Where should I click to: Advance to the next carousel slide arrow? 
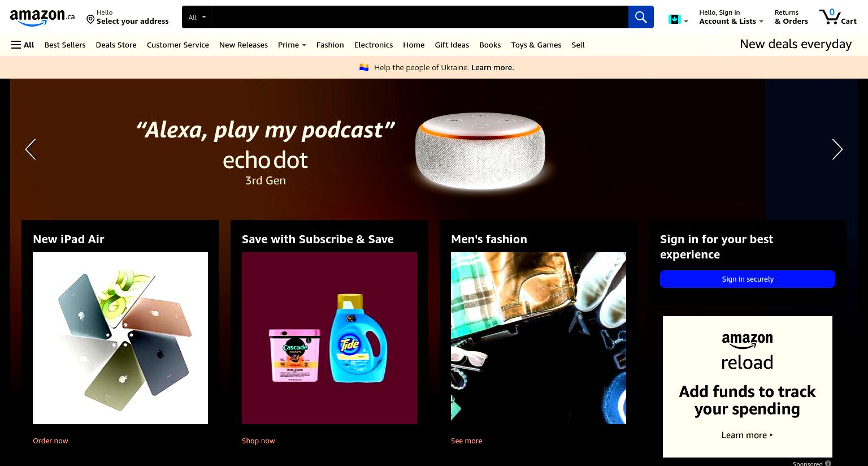click(837, 149)
